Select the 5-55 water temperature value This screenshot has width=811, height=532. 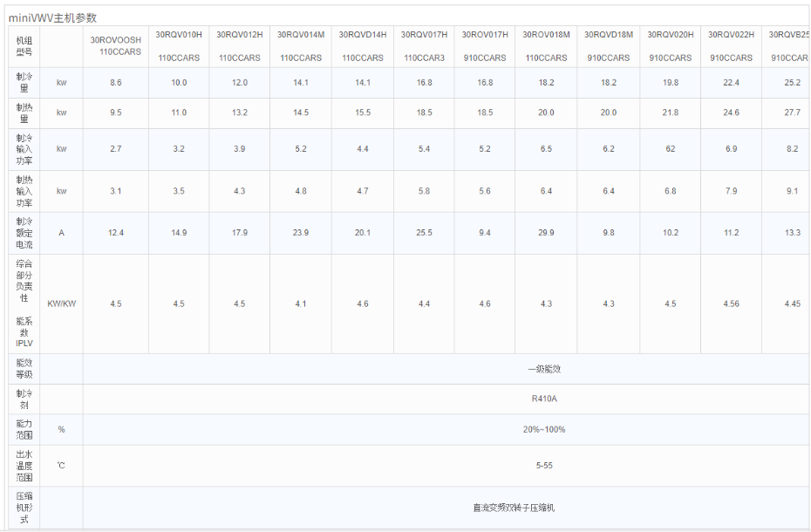[544, 466]
